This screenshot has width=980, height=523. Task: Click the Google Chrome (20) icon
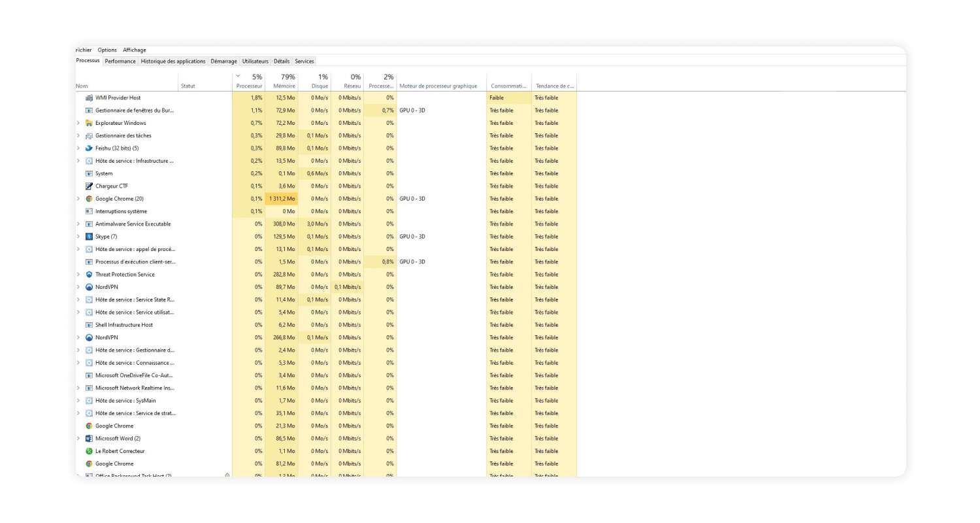(x=89, y=199)
